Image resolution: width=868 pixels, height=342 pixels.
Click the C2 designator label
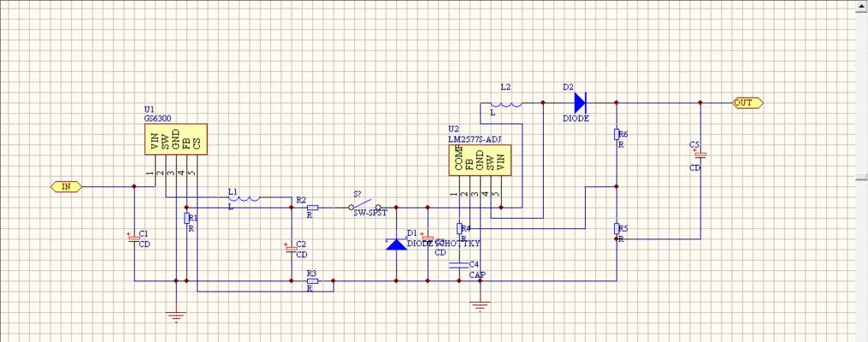(x=301, y=244)
